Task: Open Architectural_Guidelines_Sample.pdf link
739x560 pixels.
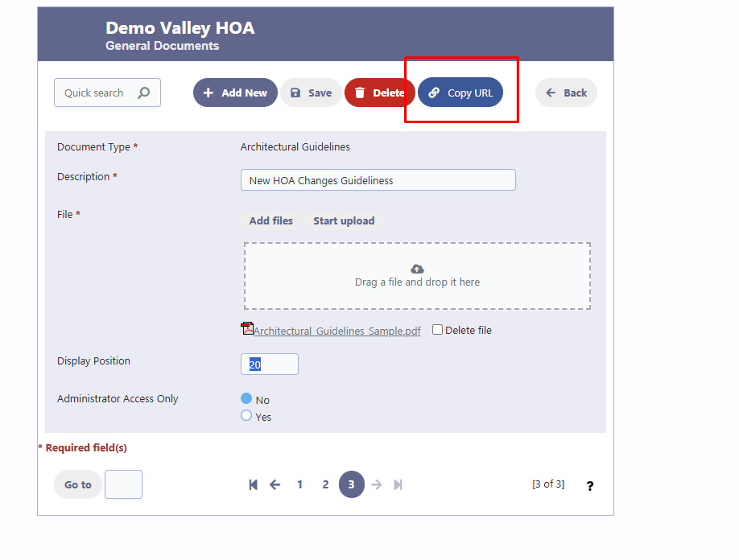Action: (x=336, y=331)
